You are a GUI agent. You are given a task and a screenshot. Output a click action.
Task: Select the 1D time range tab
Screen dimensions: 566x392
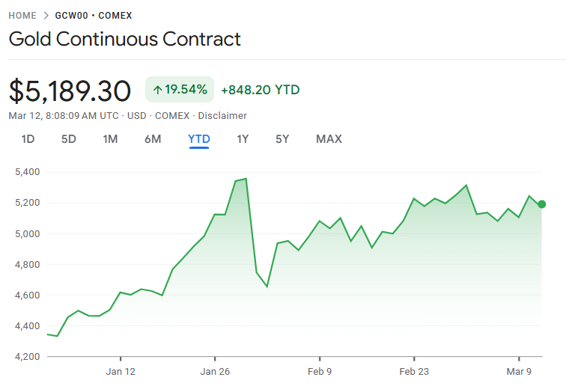(28, 139)
